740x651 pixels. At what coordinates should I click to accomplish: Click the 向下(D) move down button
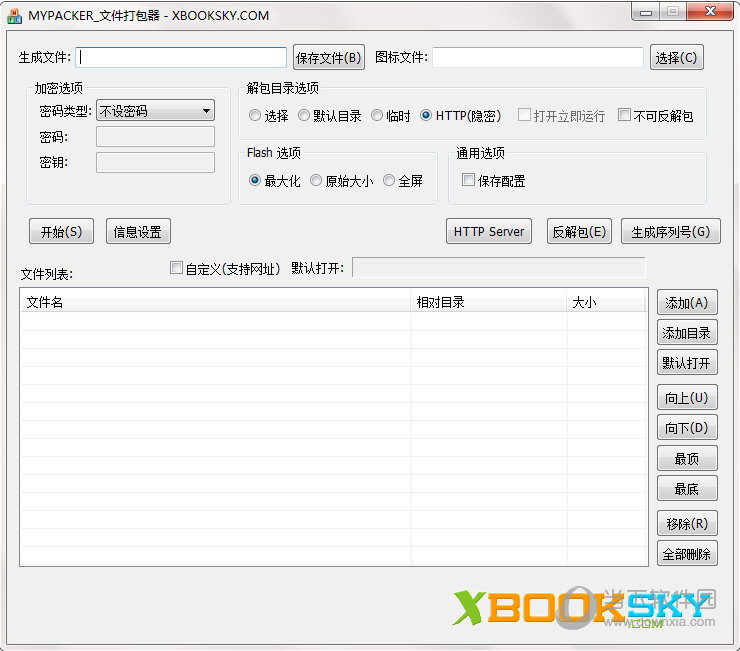687,427
